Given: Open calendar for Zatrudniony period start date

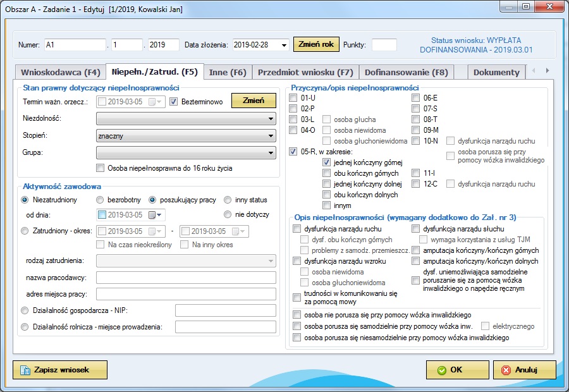Looking at the screenshot, I should click(156, 231).
